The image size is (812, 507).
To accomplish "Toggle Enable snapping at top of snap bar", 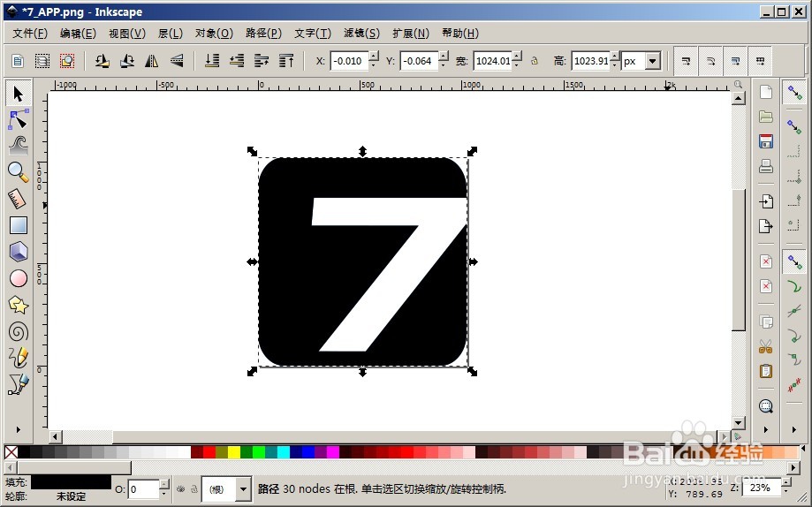I will pyautogui.click(x=794, y=94).
